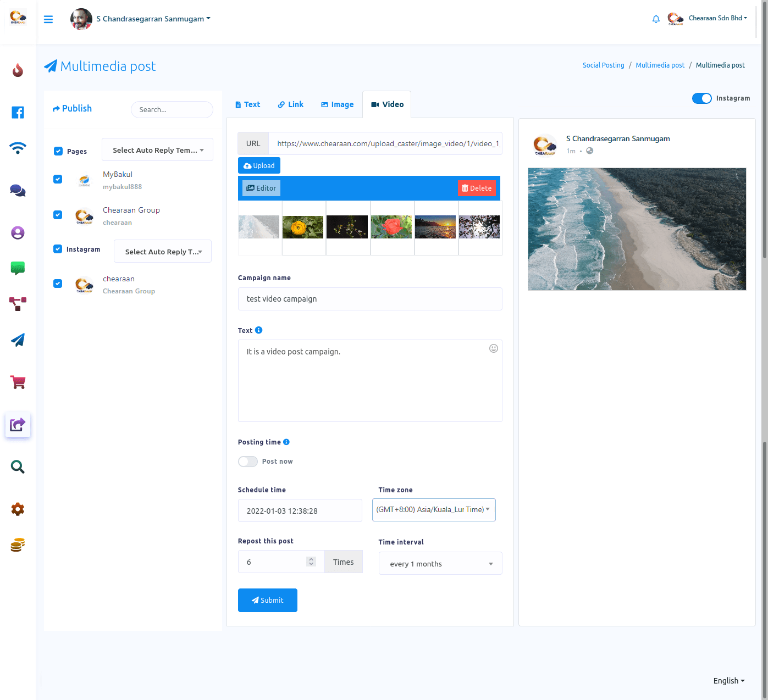Open the coins stack sidebar icon
The height and width of the screenshot is (700, 768).
click(x=18, y=545)
